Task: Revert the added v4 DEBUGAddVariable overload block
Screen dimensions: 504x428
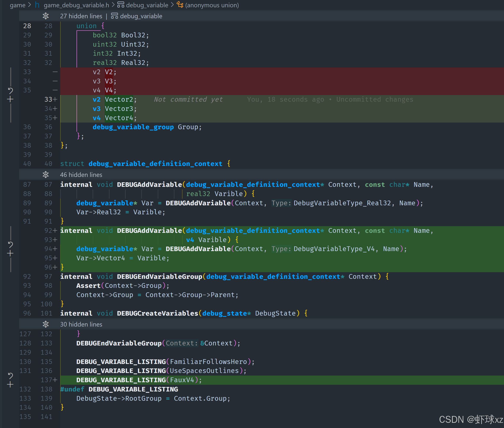Action: click(10, 245)
